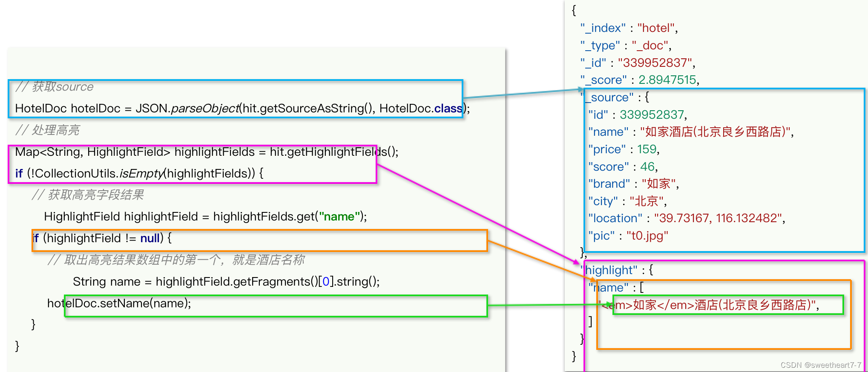Click the "_source" : { JSON key
This screenshot has height=372, width=868.
[615, 97]
